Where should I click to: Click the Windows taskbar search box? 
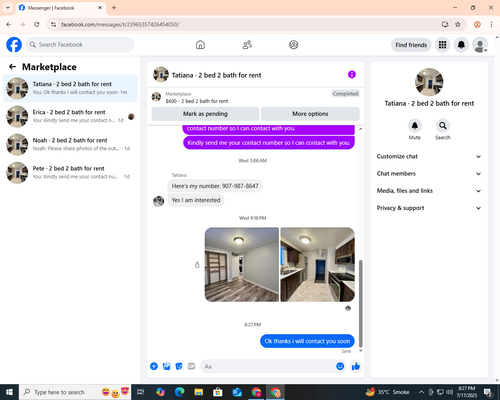[75, 392]
